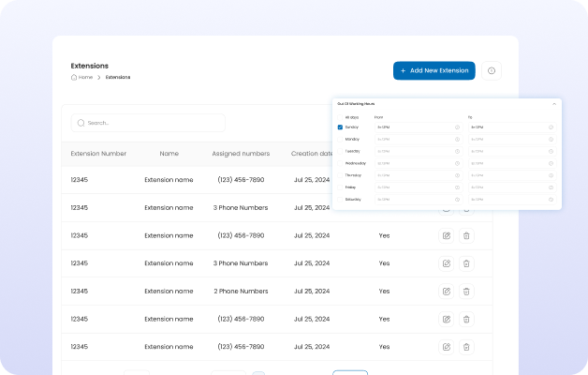
Task: Go to Home via the breadcrumb link
Action: [x=85, y=77]
